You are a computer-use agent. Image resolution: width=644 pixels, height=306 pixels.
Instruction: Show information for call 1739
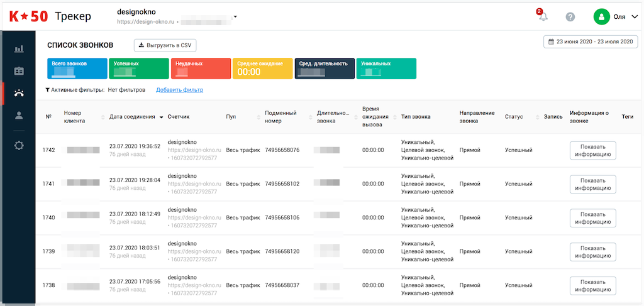tap(592, 251)
